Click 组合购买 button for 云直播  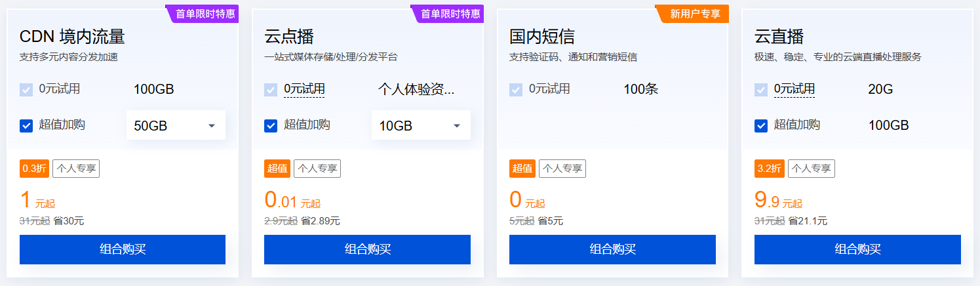tap(857, 249)
